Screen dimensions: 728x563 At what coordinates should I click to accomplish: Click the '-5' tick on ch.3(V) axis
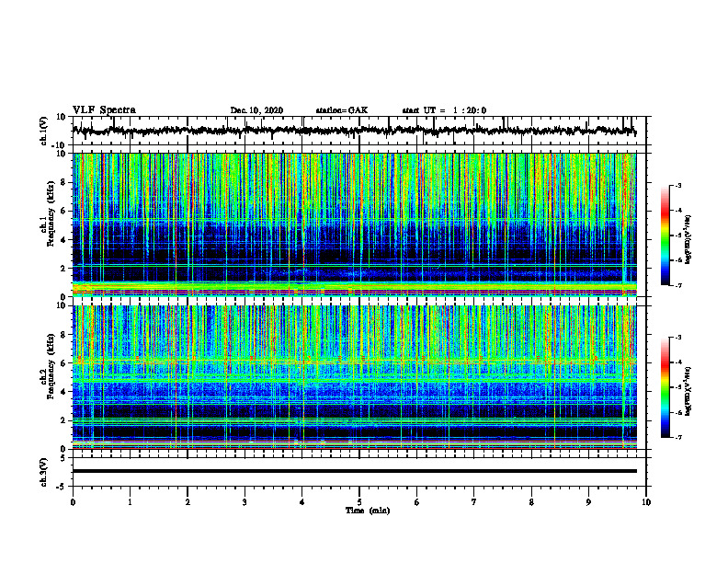point(63,487)
